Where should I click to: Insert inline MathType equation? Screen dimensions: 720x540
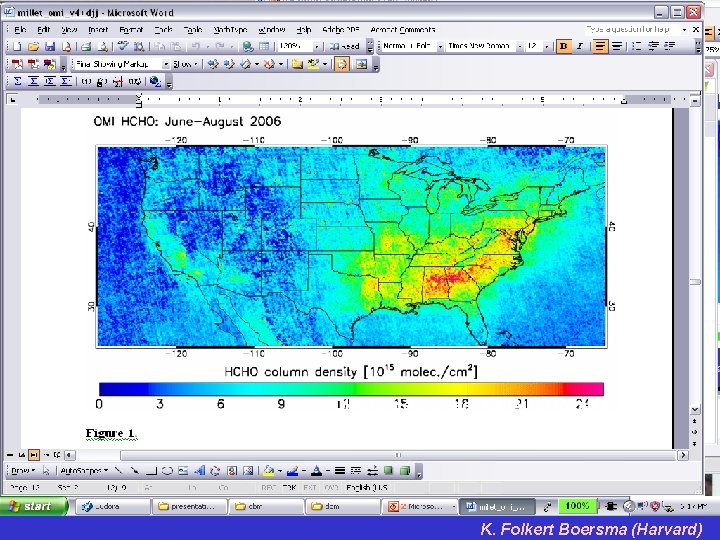pyautogui.click(x=17, y=81)
